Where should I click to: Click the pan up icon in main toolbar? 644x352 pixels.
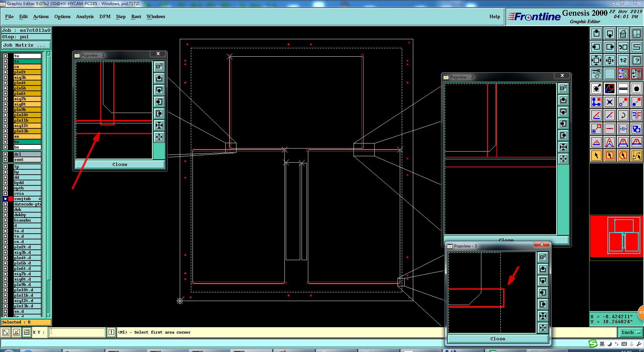(x=596, y=34)
